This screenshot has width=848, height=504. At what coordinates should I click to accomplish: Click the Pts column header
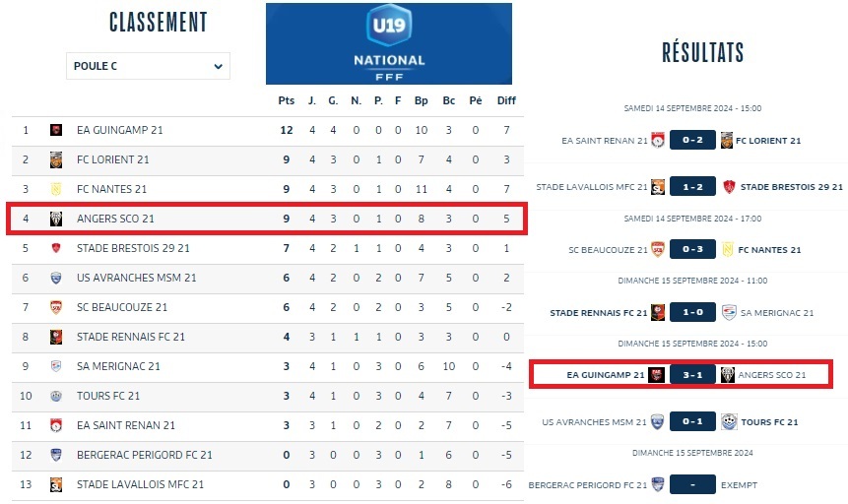click(x=287, y=100)
